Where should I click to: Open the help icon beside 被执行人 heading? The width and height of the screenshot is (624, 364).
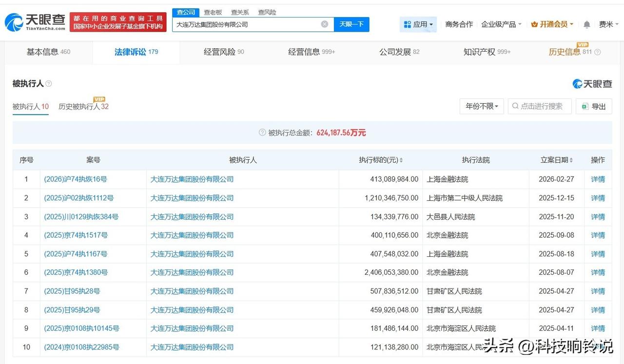point(48,83)
